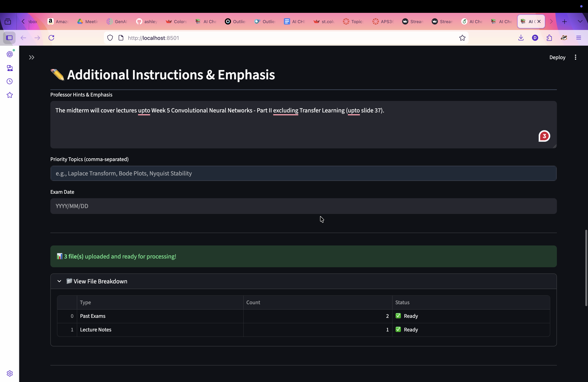
Task: Click the page vertical scrollbar
Action: point(586,268)
